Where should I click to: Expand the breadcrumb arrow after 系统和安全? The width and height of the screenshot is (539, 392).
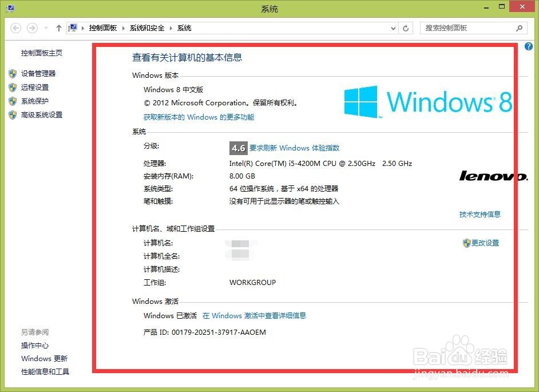pyautogui.click(x=171, y=28)
